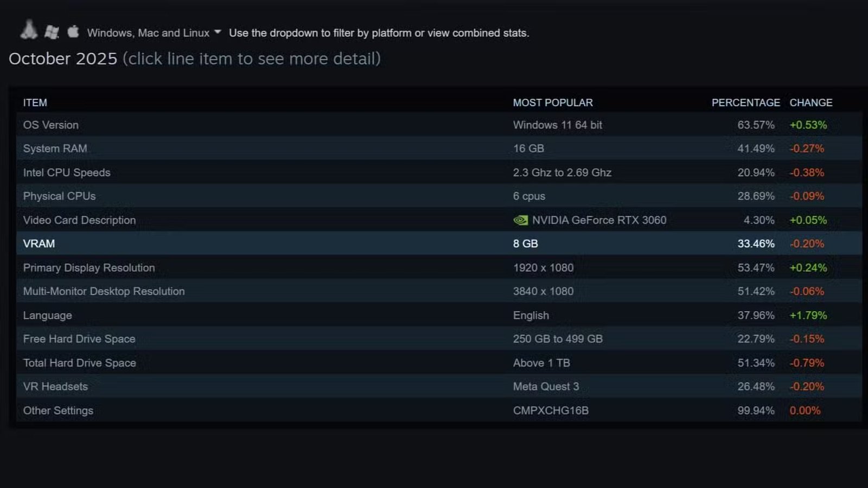Click the PERCENTAGE column header

[745, 102]
